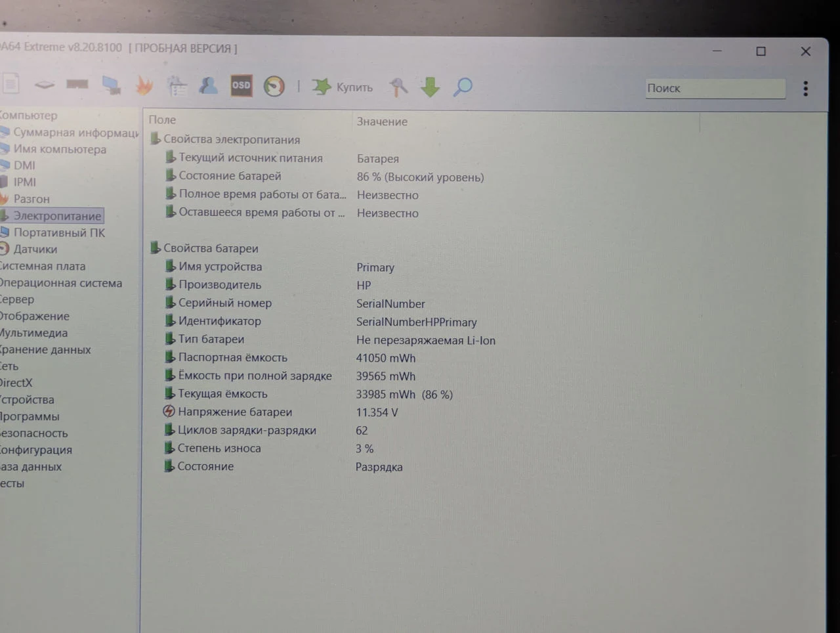
Task: Select the Степень износа row
Action: point(212,448)
